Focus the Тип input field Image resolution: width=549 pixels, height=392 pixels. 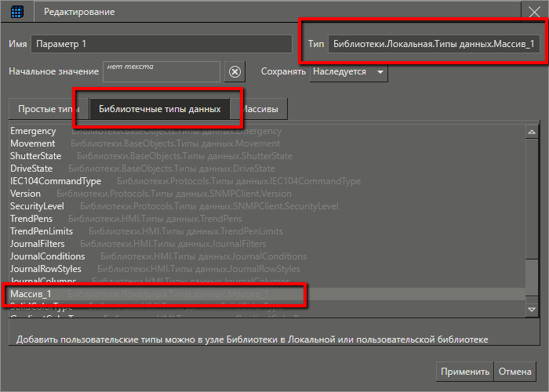pyautogui.click(x=434, y=43)
